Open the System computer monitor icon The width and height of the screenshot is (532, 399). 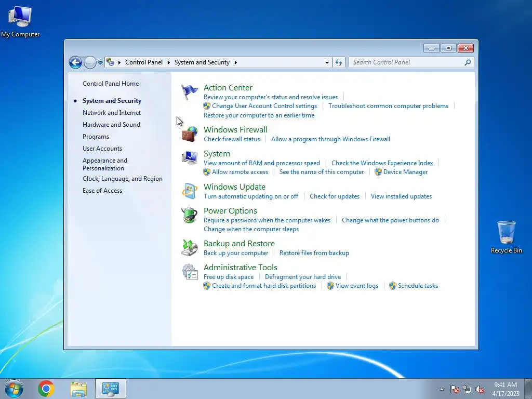[x=189, y=158]
